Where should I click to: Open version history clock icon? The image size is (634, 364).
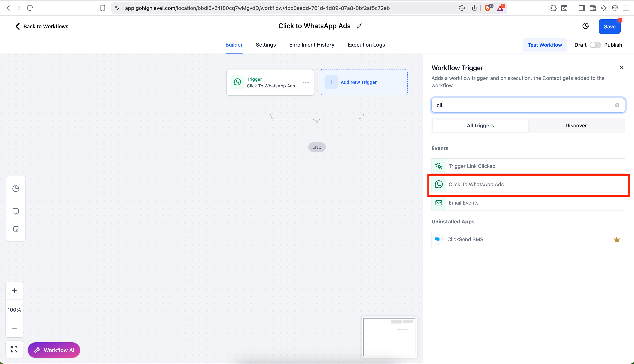(586, 26)
